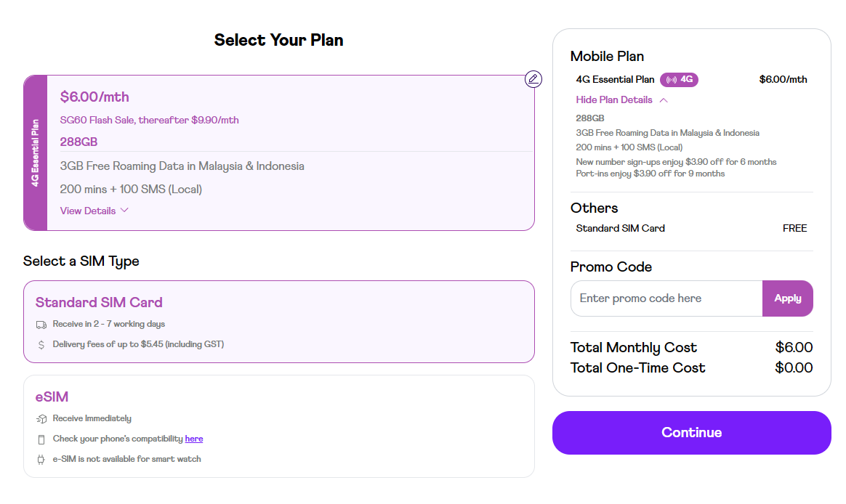Click the purple 4G signal badge
This screenshot has height=504, width=846.
[x=680, y=80]
